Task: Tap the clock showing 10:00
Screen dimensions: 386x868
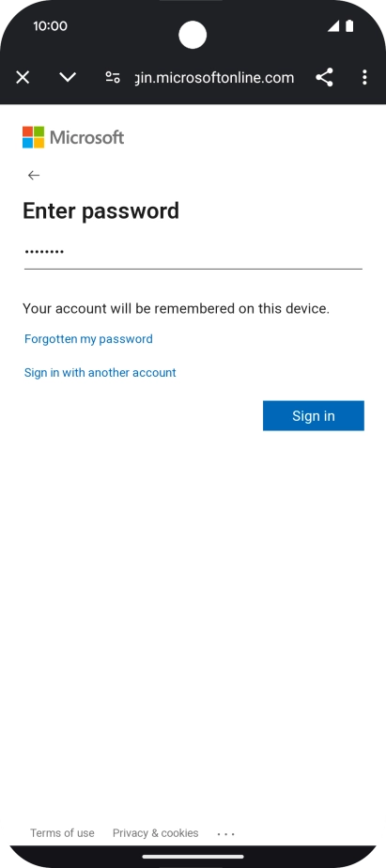Action: pos(51,26)
